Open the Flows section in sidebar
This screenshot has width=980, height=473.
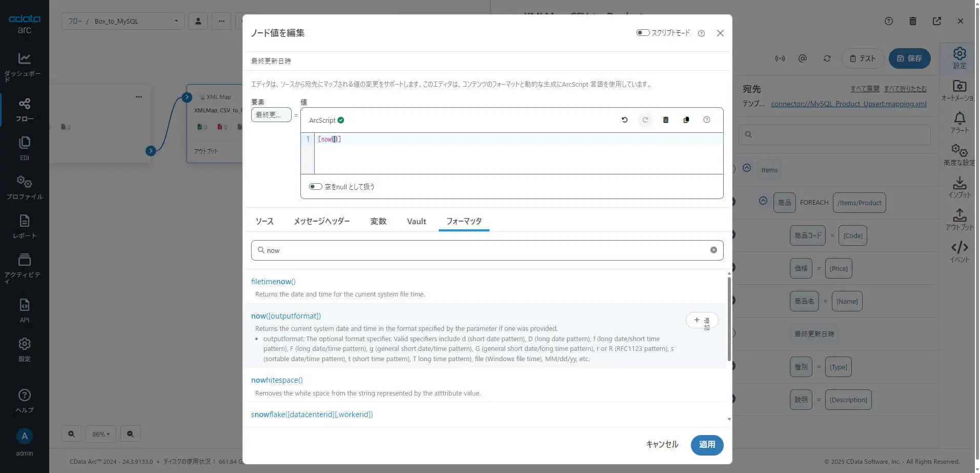tap(24, 110)
